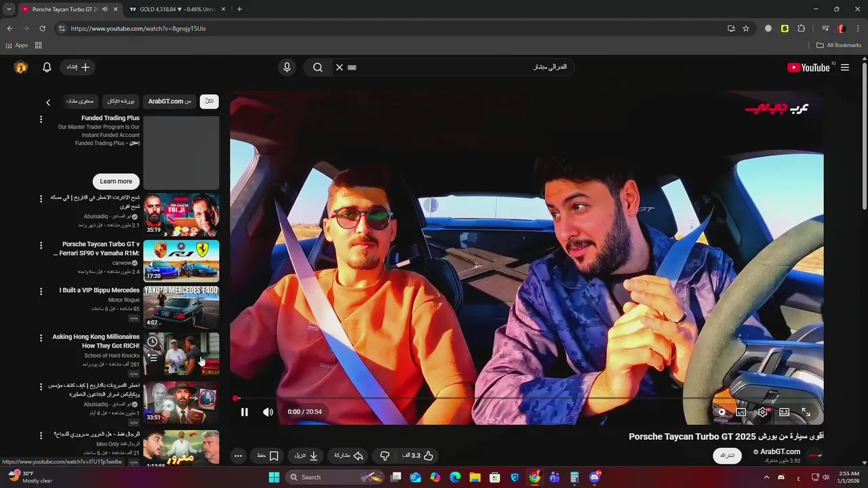868x488 pixels.
Task: Open the YouTube account avatar menu
Action: [21, 67]
